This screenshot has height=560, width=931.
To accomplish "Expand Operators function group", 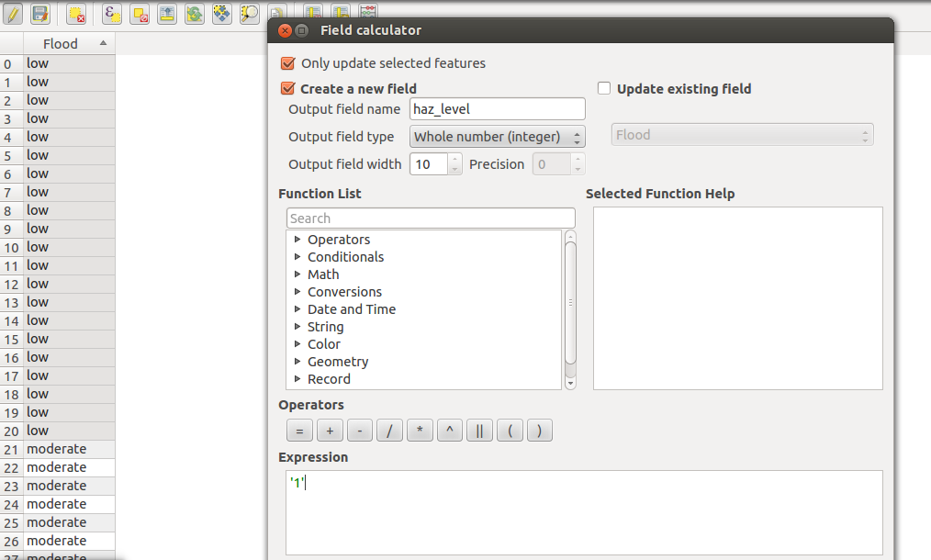I will click(297, 240).
